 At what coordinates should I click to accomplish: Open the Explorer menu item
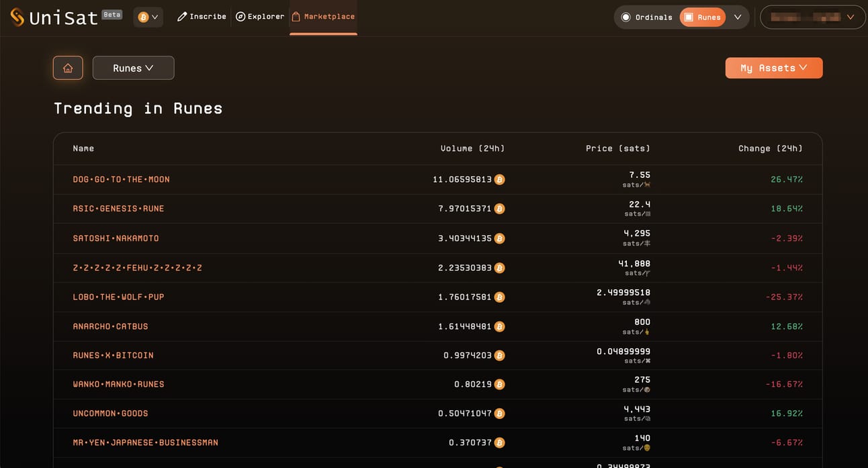(260, 17)
